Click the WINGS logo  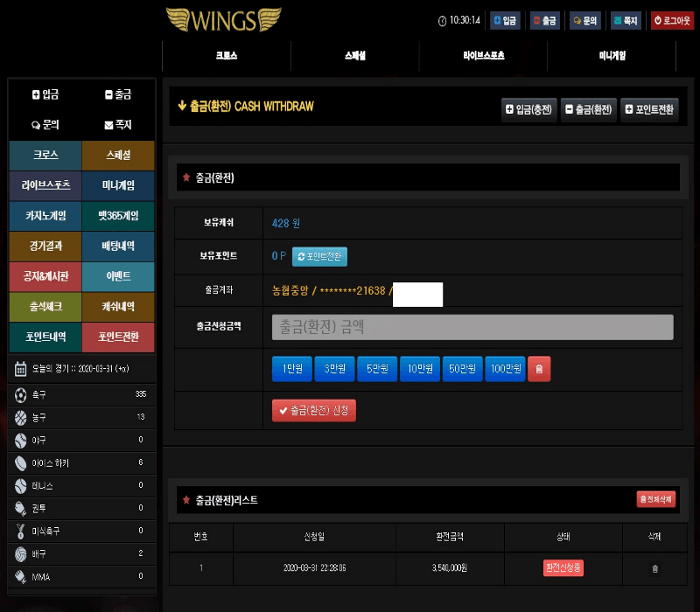[223, 20]
